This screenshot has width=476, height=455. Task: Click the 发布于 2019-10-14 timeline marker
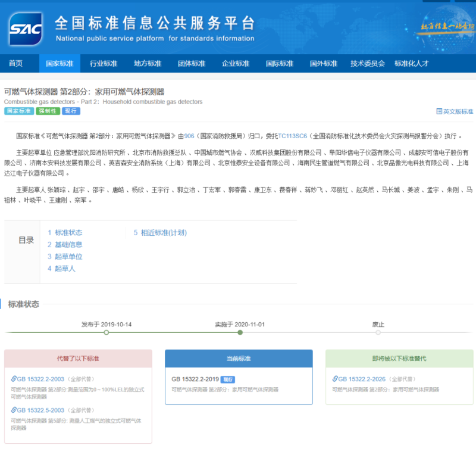[107, 332]
